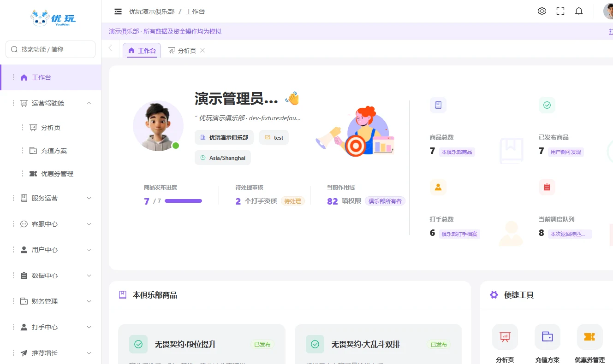Expand the 财务管理 menu chevron

point(89,301)
